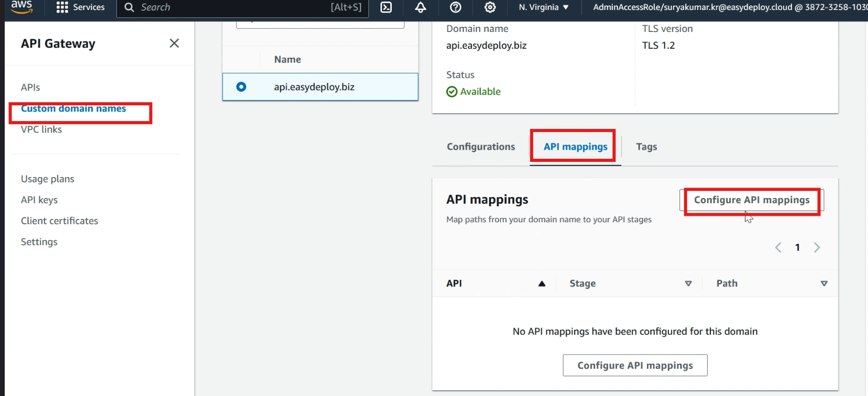The width and height of the screenshot is (868, 396).
Task: Sort by the Stage column arrow
Action: [688, 284]
